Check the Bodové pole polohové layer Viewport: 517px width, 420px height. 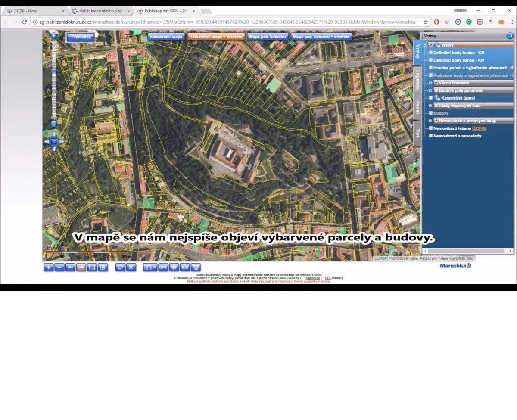[436, 90]
